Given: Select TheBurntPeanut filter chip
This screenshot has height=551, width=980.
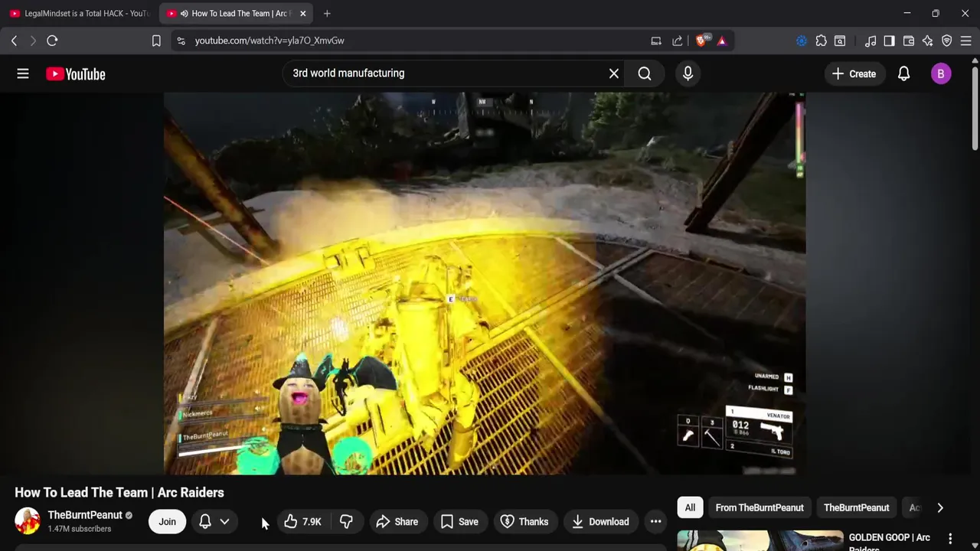Looking at the screenshot, I should pyautogui.click(x=856, y=507).
